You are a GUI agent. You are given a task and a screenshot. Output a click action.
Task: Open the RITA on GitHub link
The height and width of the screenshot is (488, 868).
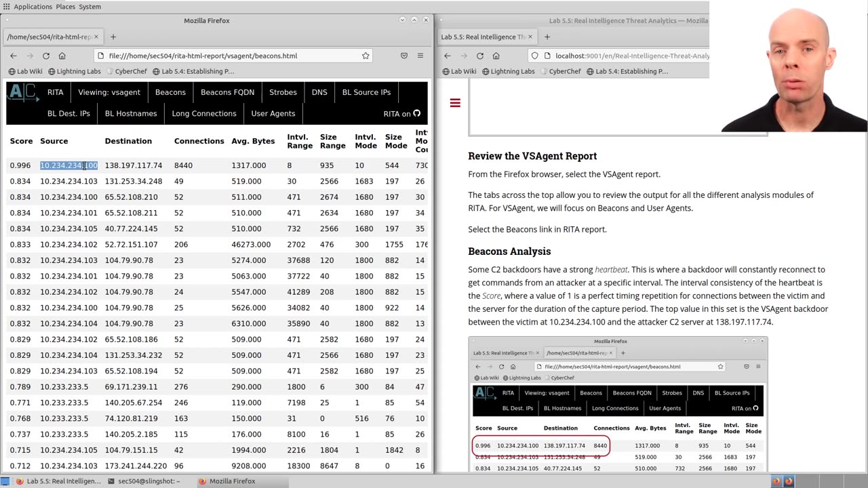pyautogui.click(x=402, y=114)
